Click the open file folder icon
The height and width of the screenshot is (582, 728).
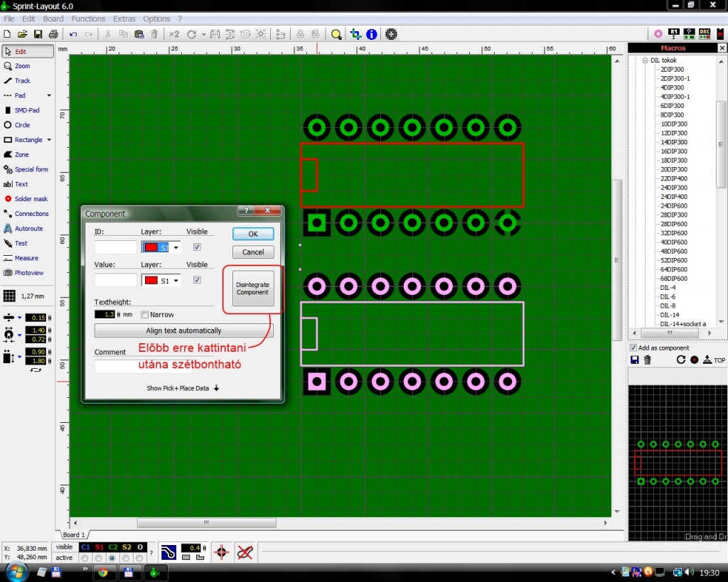point(22,34)
